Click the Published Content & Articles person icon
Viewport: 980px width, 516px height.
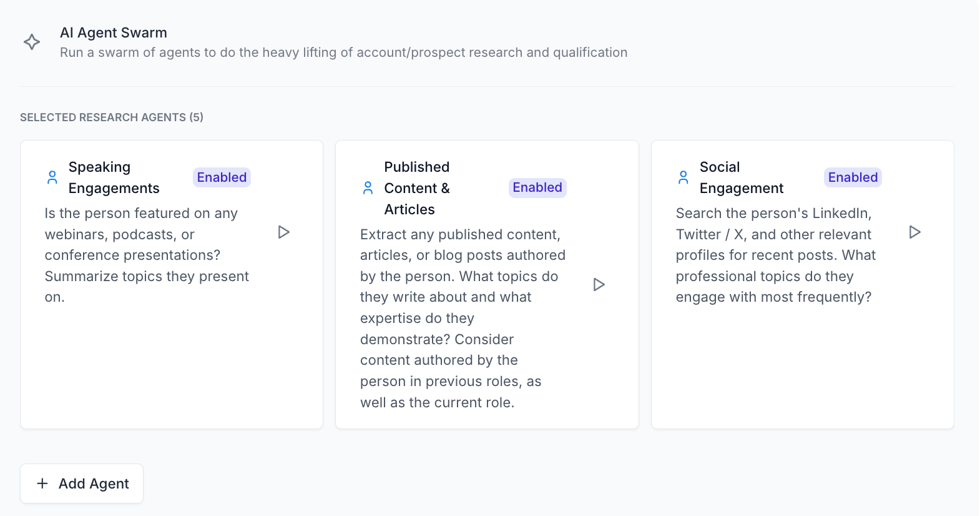coord(368,187)
